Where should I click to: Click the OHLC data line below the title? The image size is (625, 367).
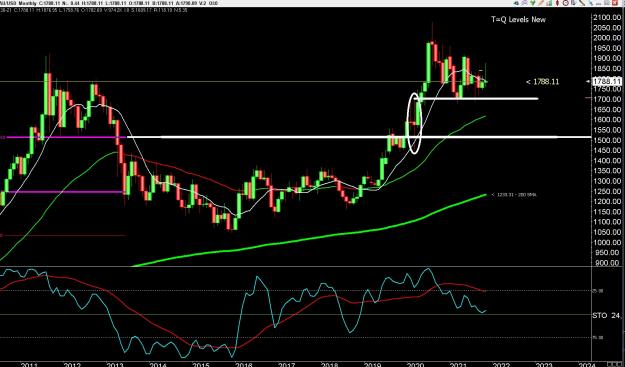pos(94,10)
